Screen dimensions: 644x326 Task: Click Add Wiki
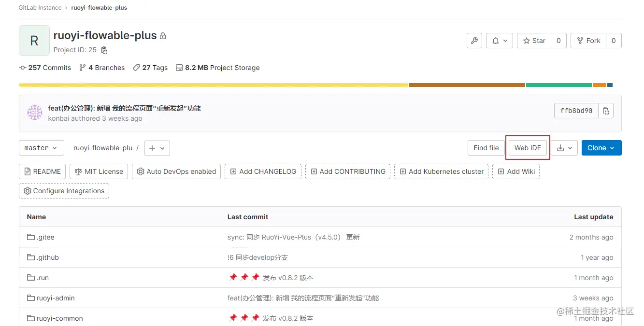(516, 171)
